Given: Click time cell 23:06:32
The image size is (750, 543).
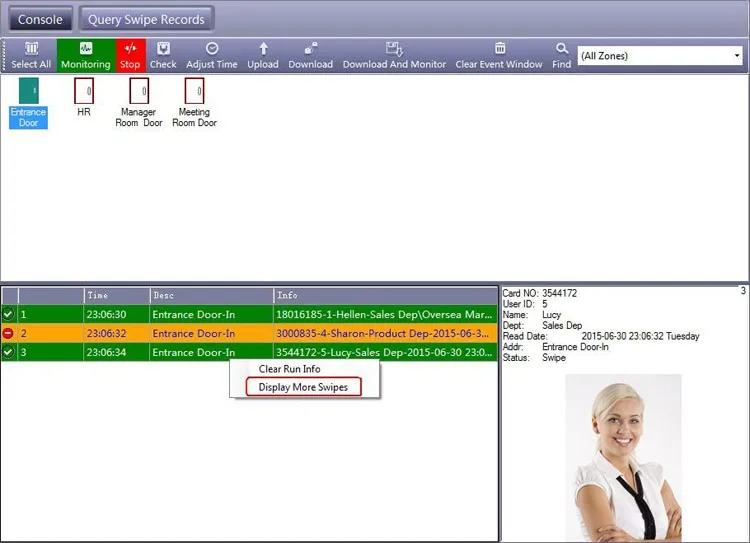Looking at the screenshot, I should [x=116, y=333].
